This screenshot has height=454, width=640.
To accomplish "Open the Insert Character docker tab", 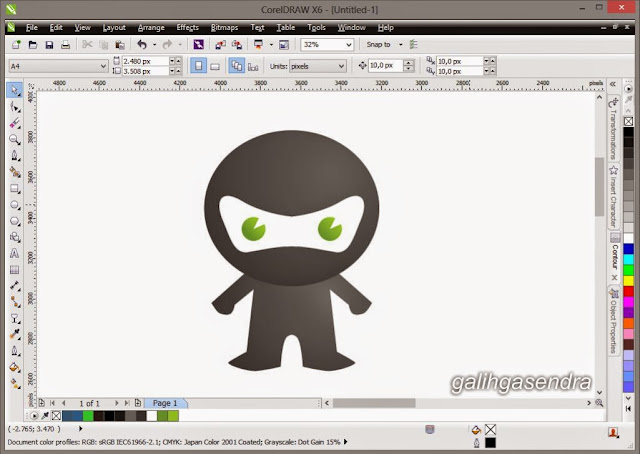I will click(613, 197).
